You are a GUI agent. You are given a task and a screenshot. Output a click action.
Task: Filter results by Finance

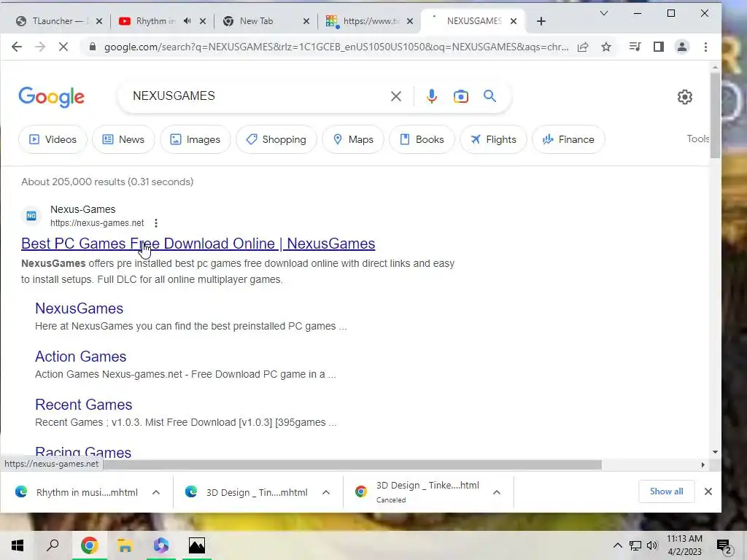[569, 139]
